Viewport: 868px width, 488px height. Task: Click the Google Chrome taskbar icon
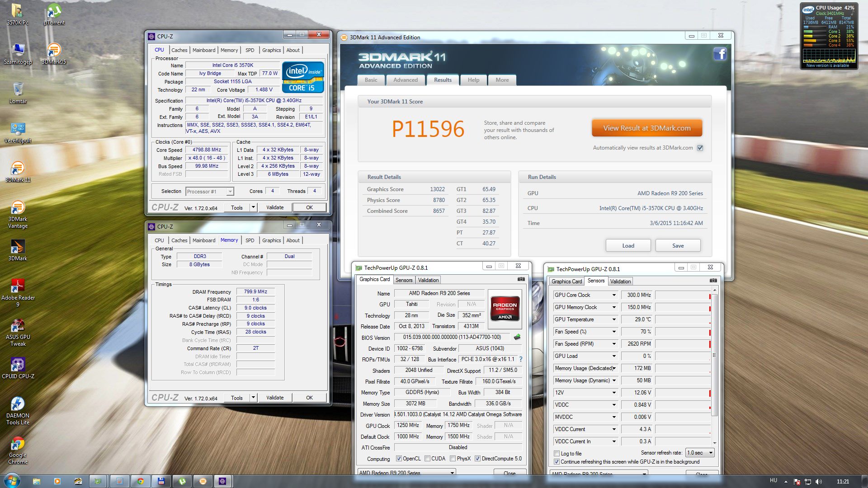[x=140, y=481]
